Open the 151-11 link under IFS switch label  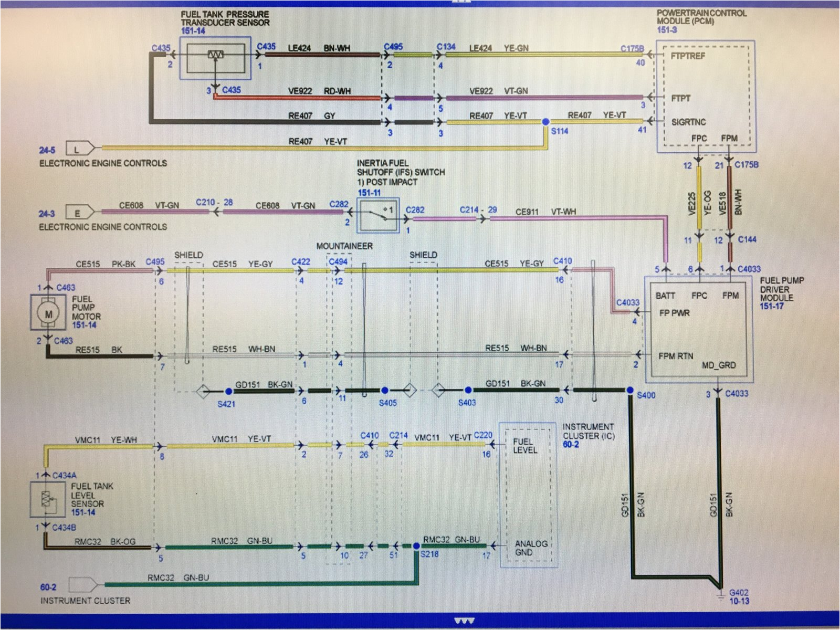point(369,193)
